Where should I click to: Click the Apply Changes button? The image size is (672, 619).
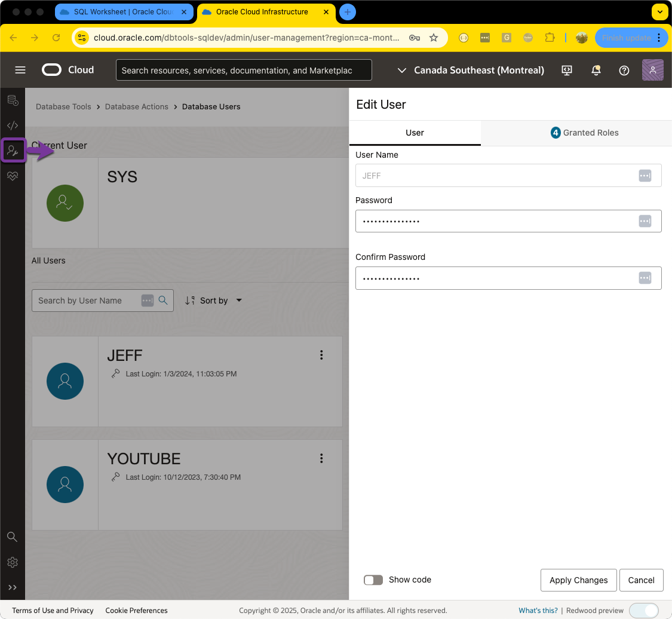pos(578,580)
